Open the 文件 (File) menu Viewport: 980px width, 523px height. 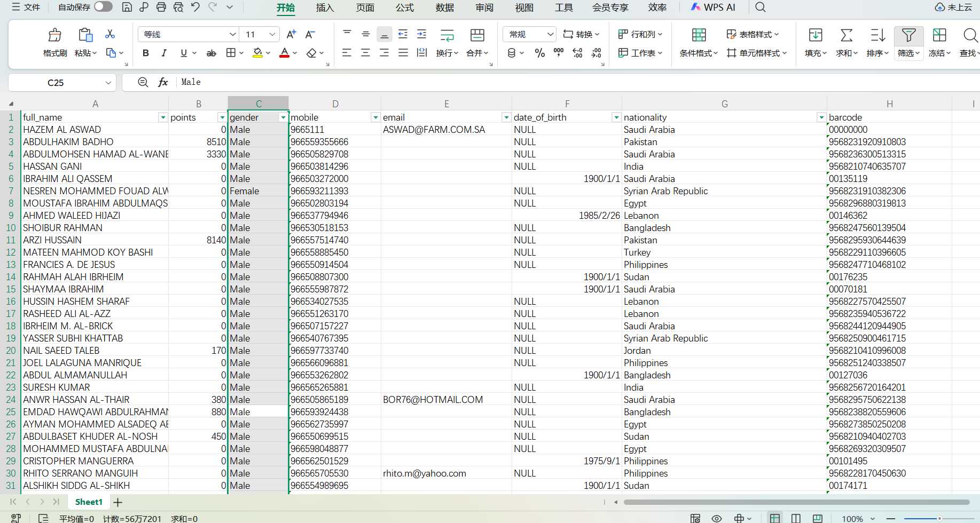point(27,7)
